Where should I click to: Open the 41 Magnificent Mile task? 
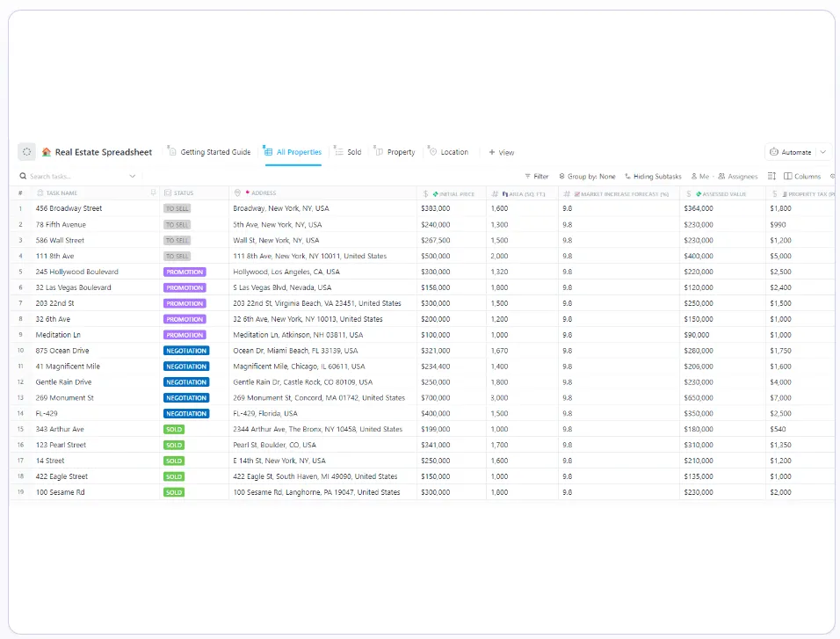(x=68, y=367)
